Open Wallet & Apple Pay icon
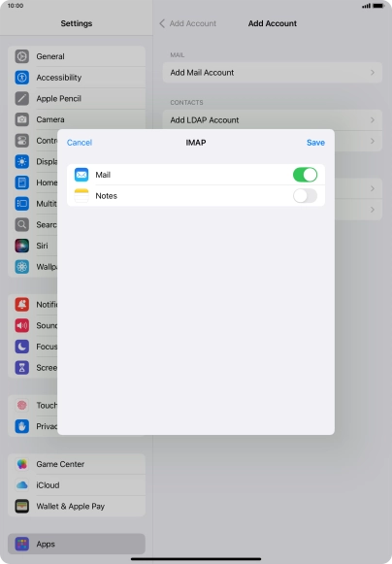 22,506
